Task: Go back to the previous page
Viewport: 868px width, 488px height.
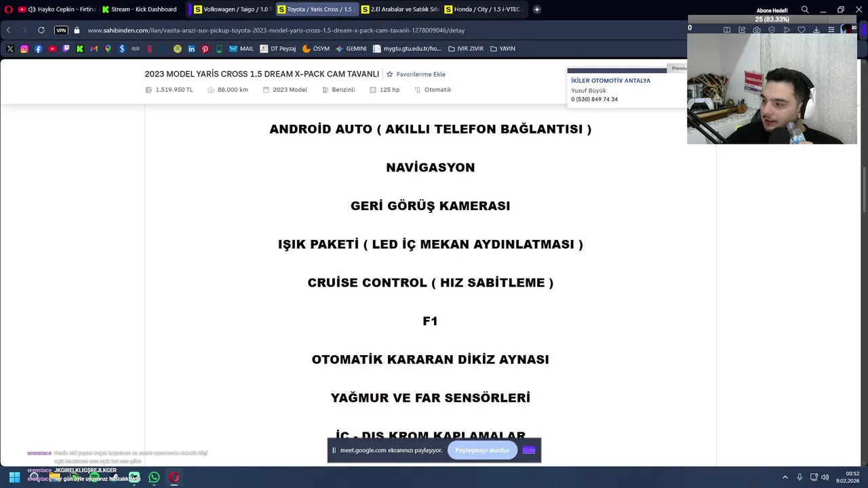Action: coord(9,30)
